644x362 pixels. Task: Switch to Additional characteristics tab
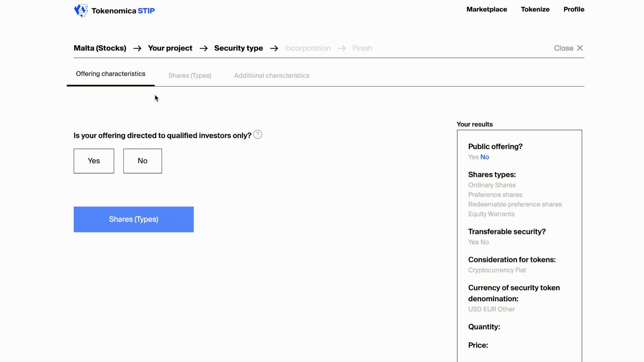coord(272,76)
